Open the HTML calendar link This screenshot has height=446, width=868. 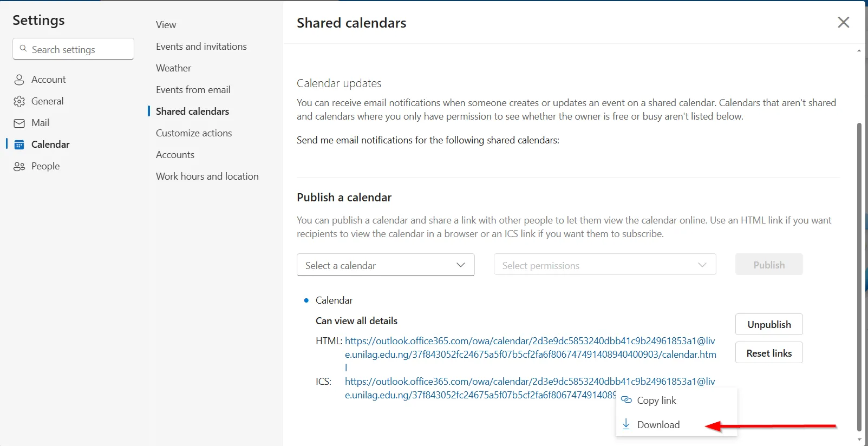coord(530,347)
